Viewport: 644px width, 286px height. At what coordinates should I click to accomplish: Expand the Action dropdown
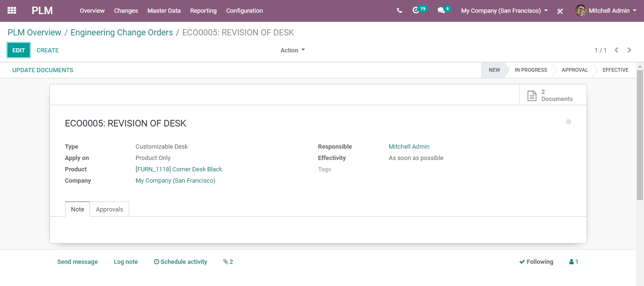click(292, 50)
